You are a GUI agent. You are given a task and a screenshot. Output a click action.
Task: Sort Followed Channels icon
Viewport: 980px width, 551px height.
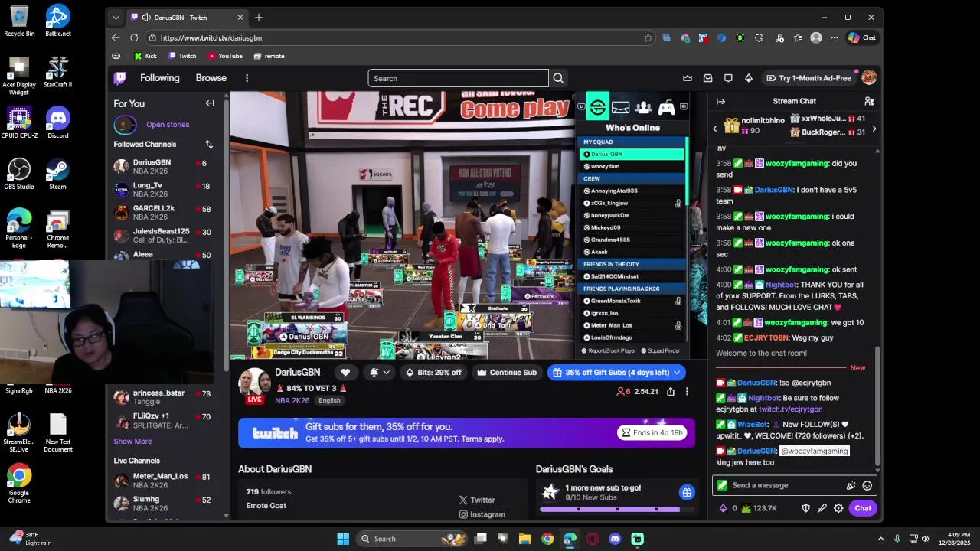[209, 144]
